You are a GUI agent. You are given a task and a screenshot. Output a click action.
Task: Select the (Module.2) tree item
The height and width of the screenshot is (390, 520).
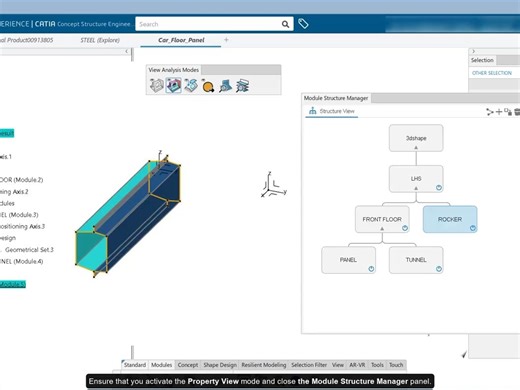tap(21, 180)
